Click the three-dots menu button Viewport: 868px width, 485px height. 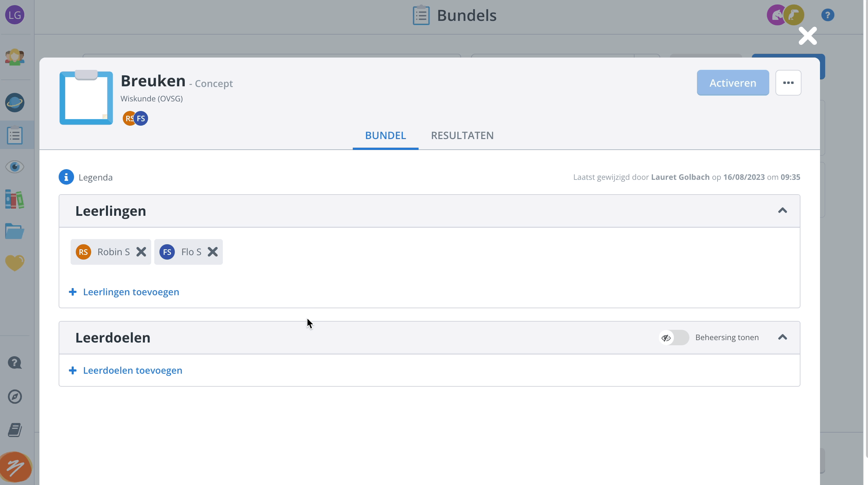tap(787, 82)
